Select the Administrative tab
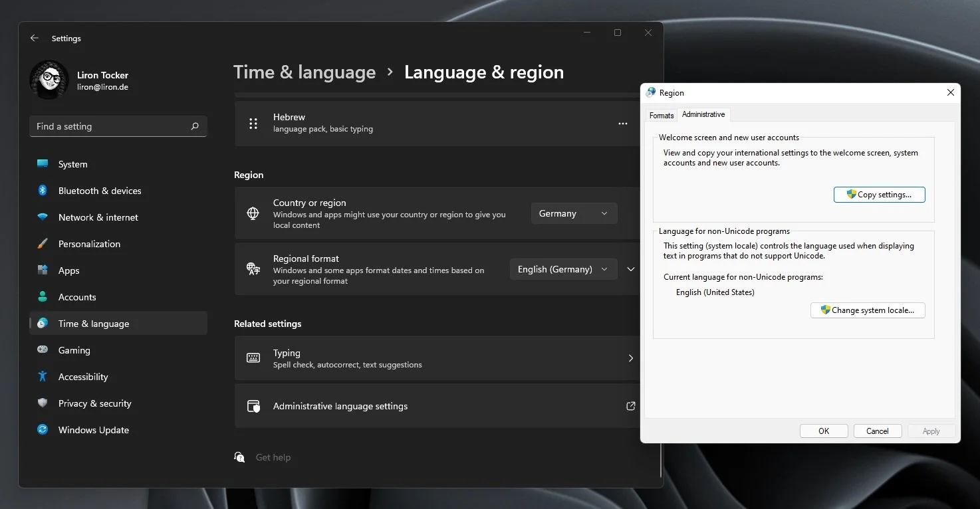The height and width of the screenshot is (509, 980). tap(703, 114)
